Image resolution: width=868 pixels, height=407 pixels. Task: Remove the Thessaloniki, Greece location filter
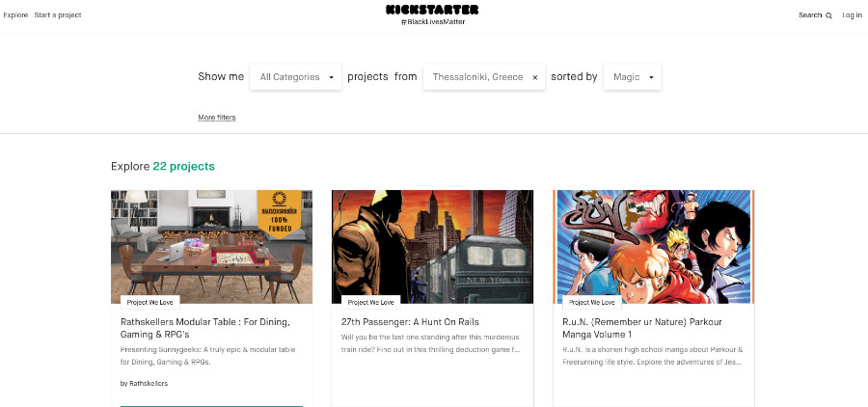pos(534,77)
